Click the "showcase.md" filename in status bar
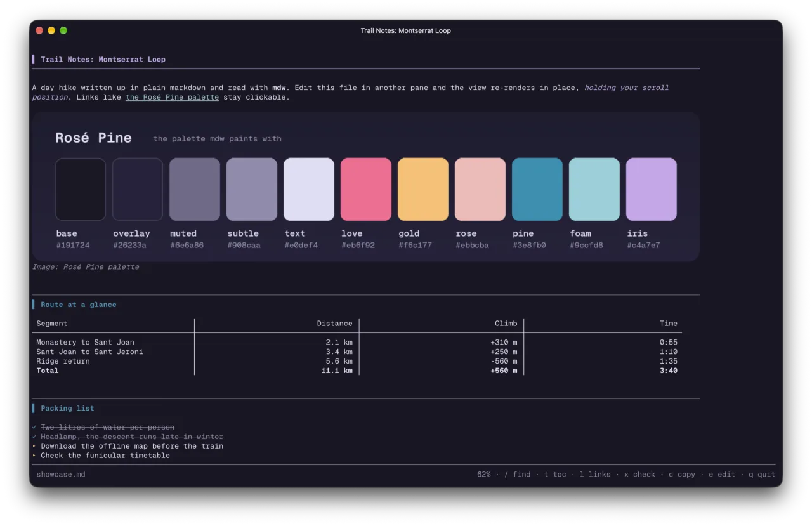Image resolution: width=812 pixels, height=526 pixels. click(61, 475)
